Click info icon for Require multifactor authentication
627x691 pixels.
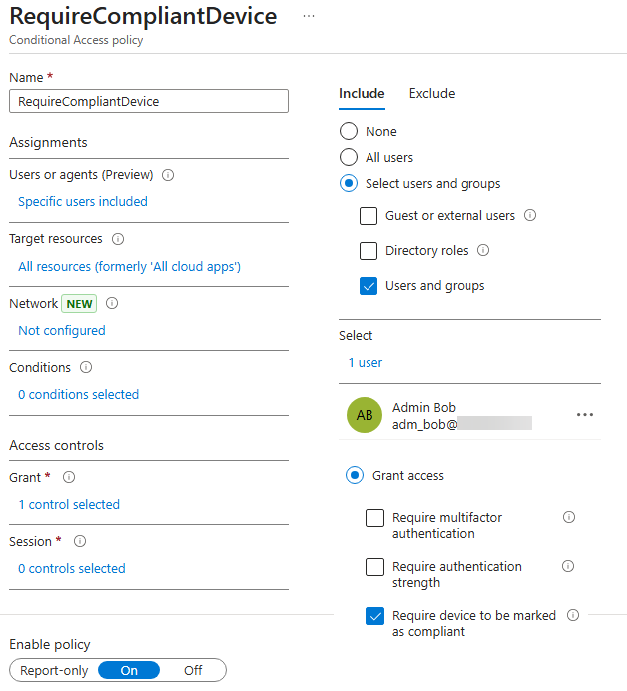(x=569, y=518)
